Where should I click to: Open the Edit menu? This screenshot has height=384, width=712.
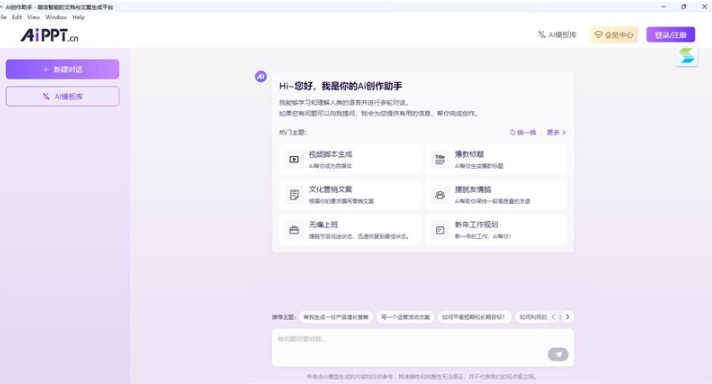point(17,17)
